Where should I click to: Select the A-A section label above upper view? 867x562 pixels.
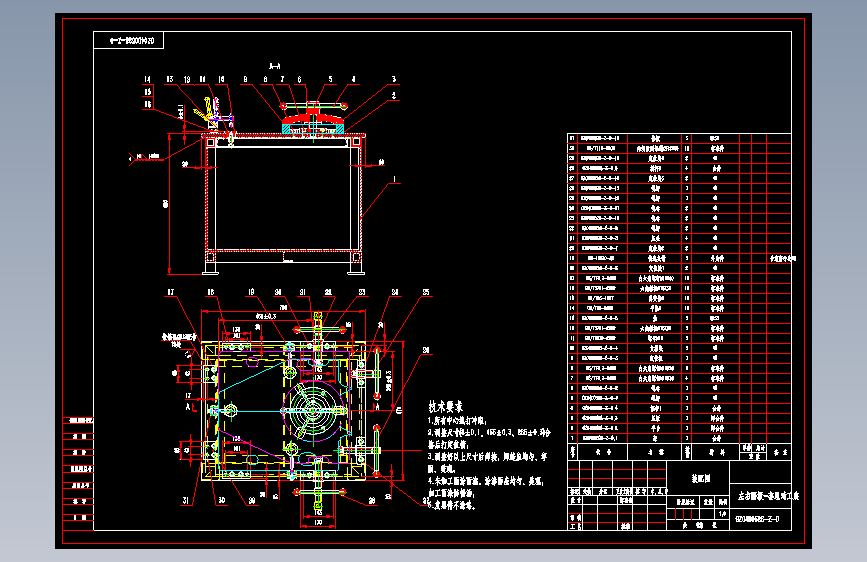pyautogui.click(x=274, y=66)
